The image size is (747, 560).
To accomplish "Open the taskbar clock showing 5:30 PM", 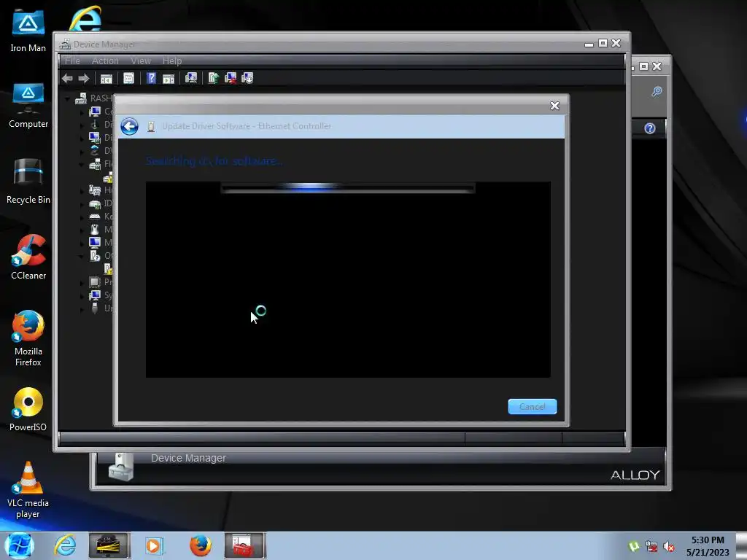I will pos(708,546).
